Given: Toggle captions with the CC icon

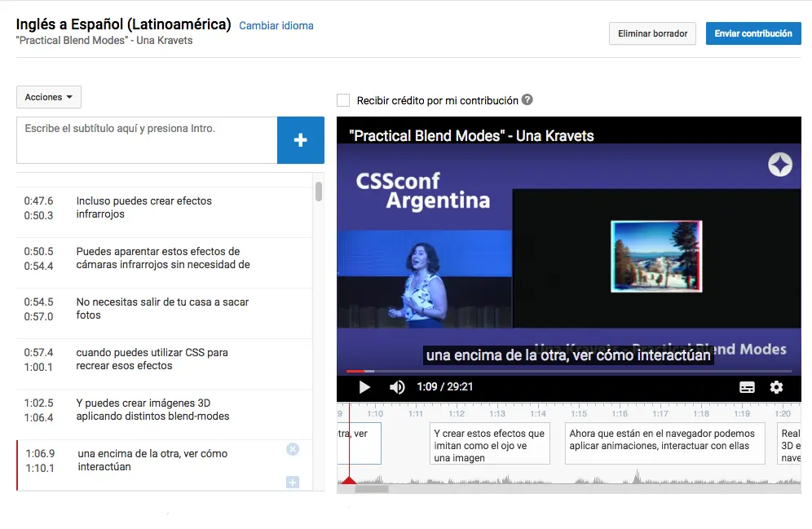Looking at the screenshot, I should (x=747, y=387).
